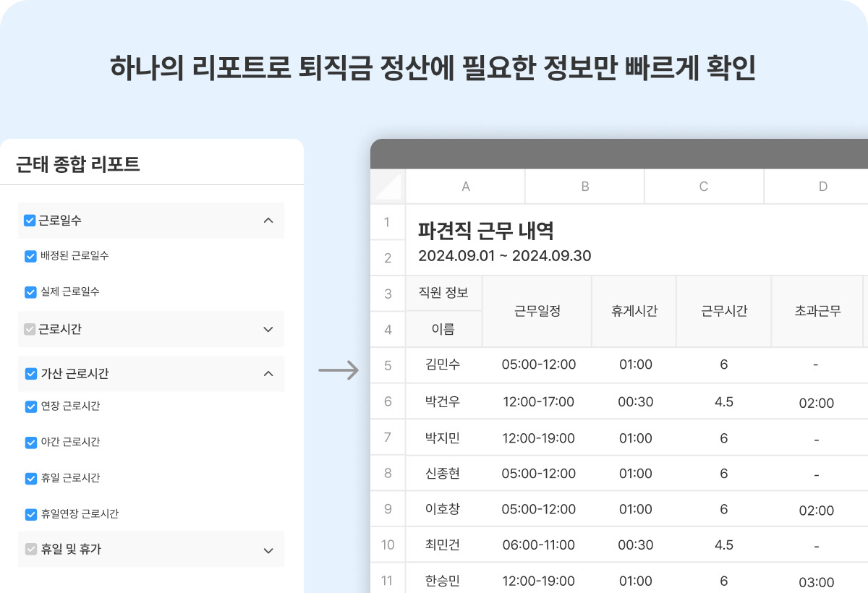Image resolution: width=868 pixels, height=593 pixels.
Task: Click 이호창's overtime 02:00
Action: tap(817, 511)
